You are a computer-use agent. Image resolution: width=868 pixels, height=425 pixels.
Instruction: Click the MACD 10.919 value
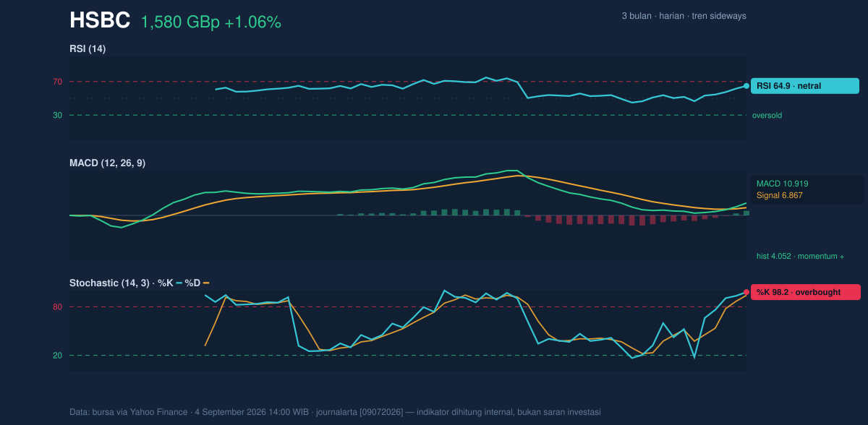click(783, 184)
